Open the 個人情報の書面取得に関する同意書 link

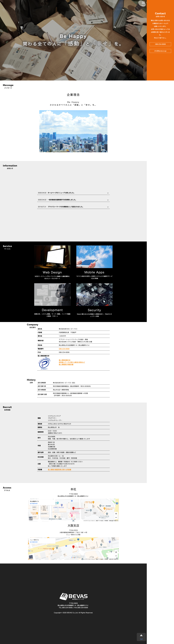click(x=60, y=469)
